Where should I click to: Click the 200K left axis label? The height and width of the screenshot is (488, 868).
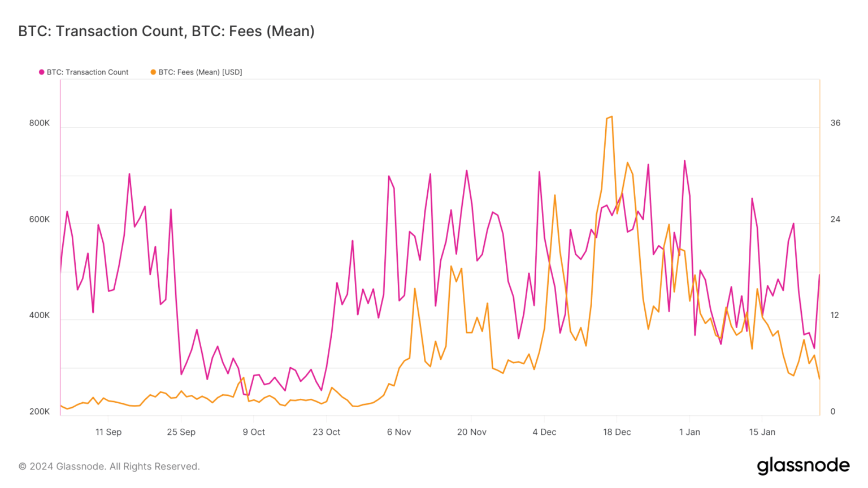tap(40, 412)
